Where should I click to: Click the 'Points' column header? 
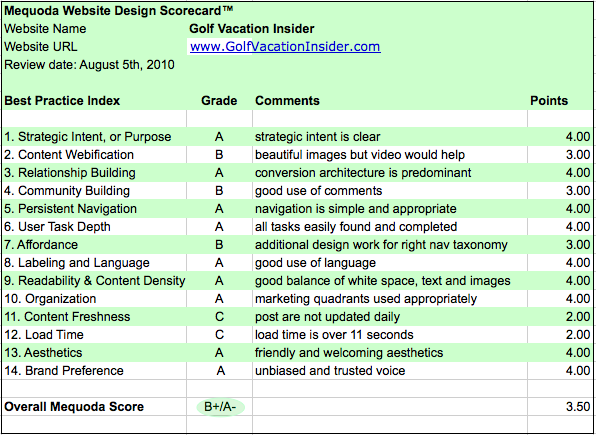[x=548, y=100]
